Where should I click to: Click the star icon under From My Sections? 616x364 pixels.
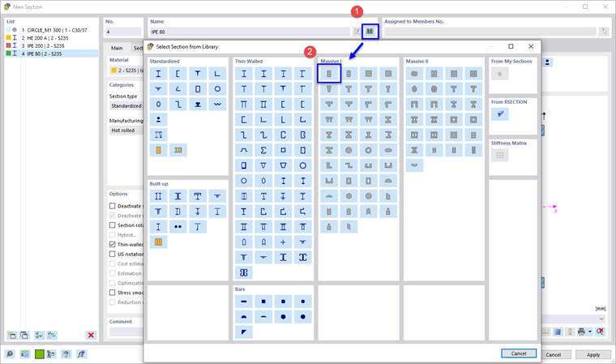click(500, 74)
